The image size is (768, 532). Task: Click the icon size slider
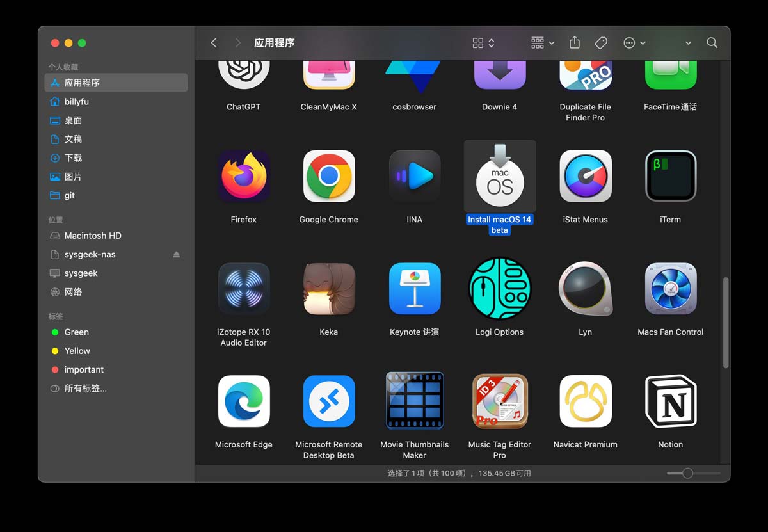687,473
